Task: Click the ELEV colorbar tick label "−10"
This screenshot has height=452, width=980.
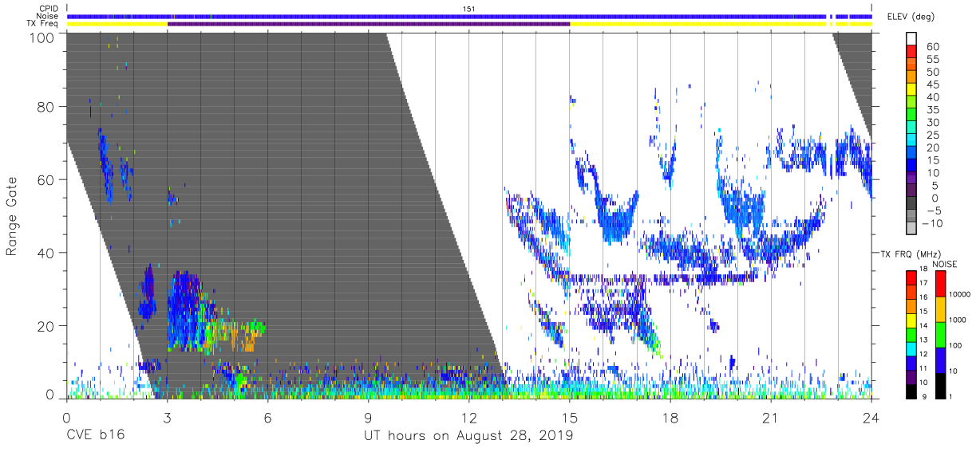Action: (x=933, y=223)
